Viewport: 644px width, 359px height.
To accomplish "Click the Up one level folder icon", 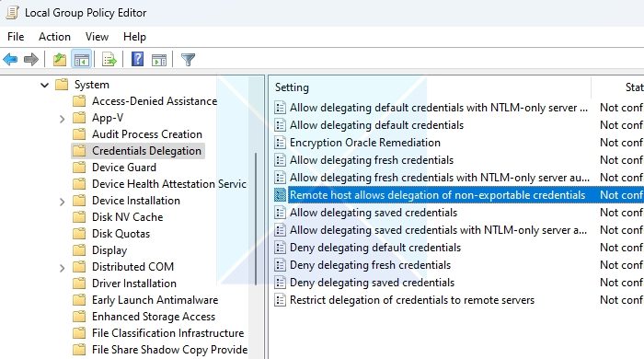I will point(60,60).
